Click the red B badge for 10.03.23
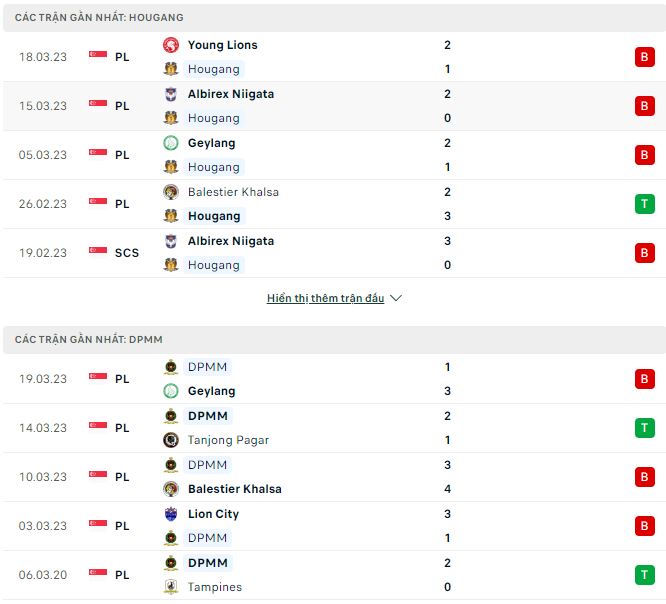The width and height of the screenshot is (666, 604). tap(645, 477)
